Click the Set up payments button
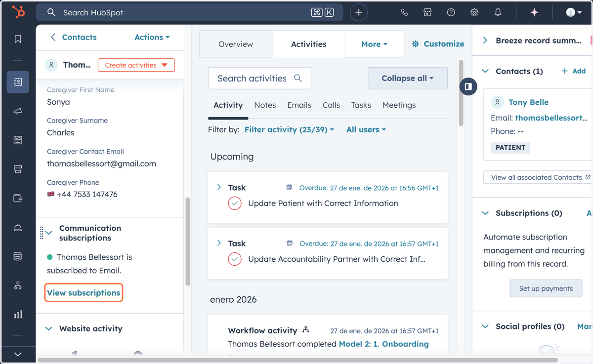The image size is (593, 364). [x=546, y=288]
